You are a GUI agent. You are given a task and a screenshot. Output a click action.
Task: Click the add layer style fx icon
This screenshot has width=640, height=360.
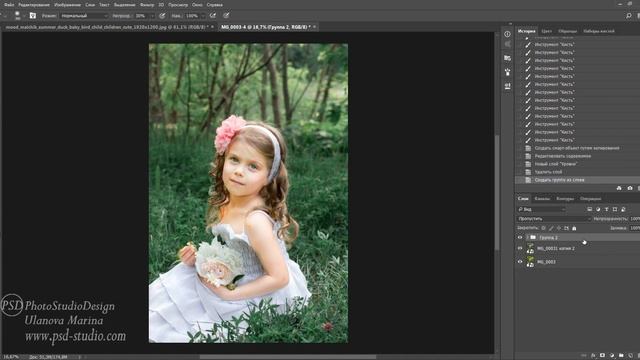click(593, 356)
